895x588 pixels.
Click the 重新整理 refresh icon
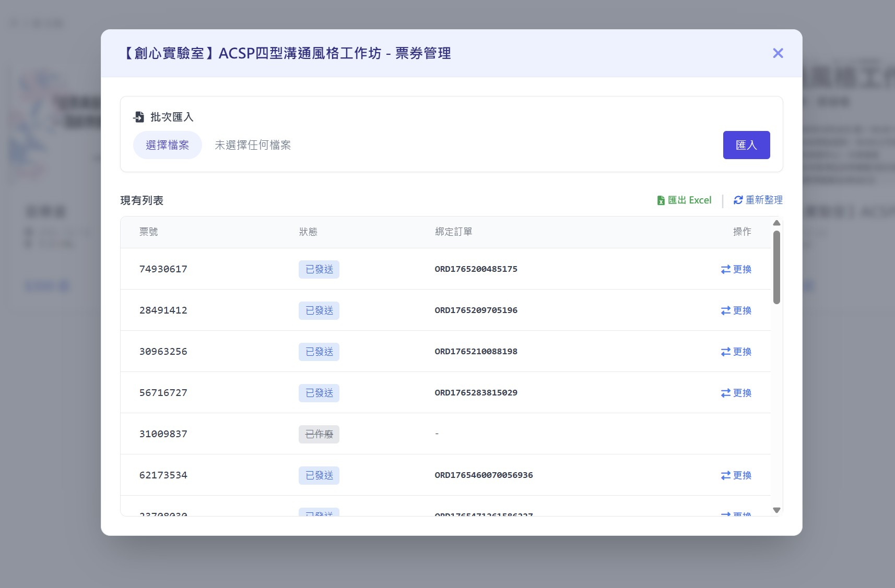pos(738,200)
